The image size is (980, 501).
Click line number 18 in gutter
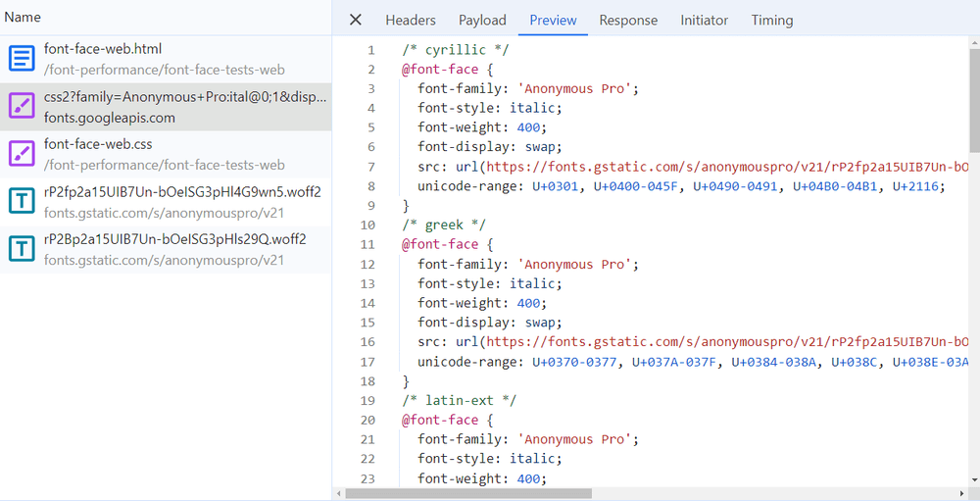[x=367, y=381]
